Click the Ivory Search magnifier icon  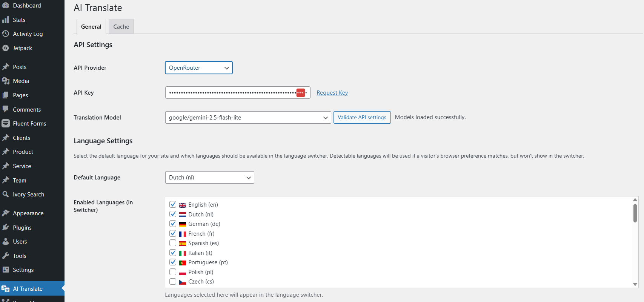[x=6, y=194]
